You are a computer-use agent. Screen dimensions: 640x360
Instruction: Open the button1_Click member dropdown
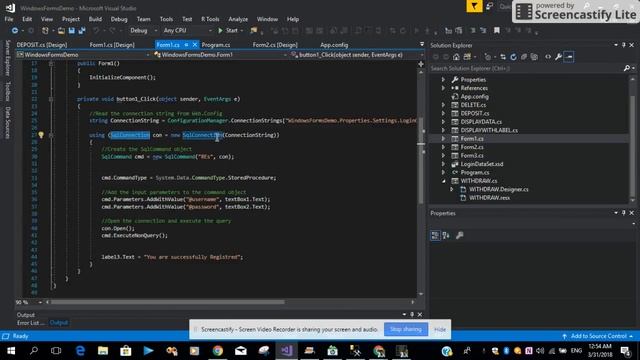(x=357, y=55)
